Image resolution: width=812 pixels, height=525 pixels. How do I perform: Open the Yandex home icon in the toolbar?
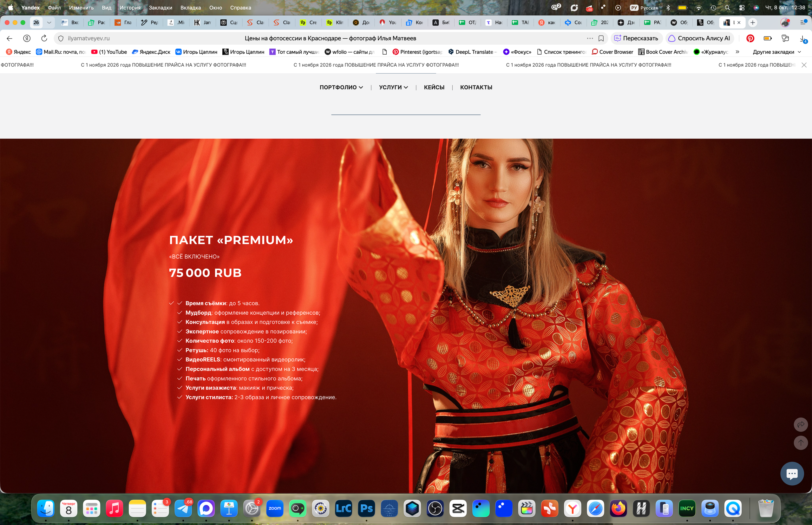point(27,38)
